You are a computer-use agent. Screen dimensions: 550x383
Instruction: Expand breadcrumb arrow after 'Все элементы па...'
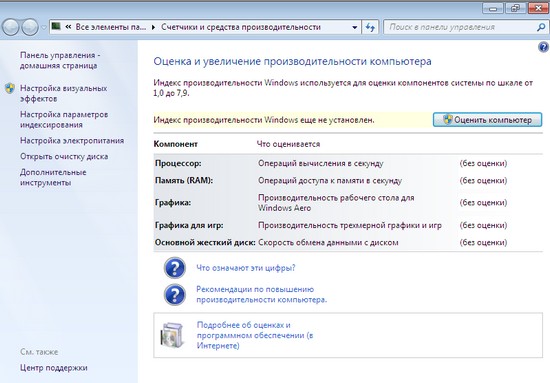click(x=153, y=27)
